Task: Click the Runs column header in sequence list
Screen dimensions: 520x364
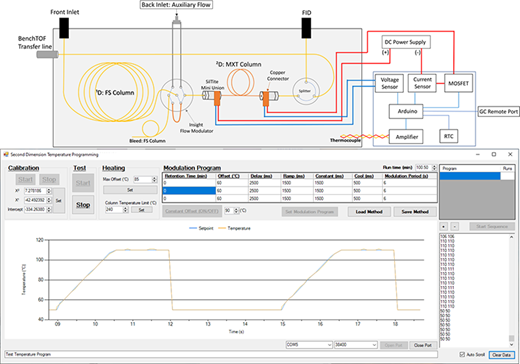Action: point(507,169)
